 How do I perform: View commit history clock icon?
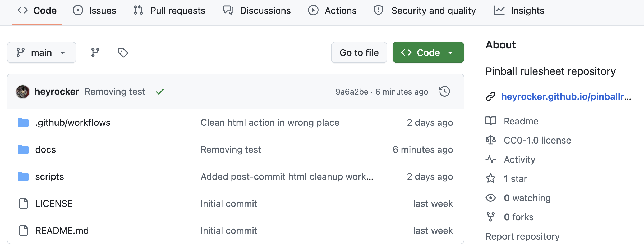445,92
